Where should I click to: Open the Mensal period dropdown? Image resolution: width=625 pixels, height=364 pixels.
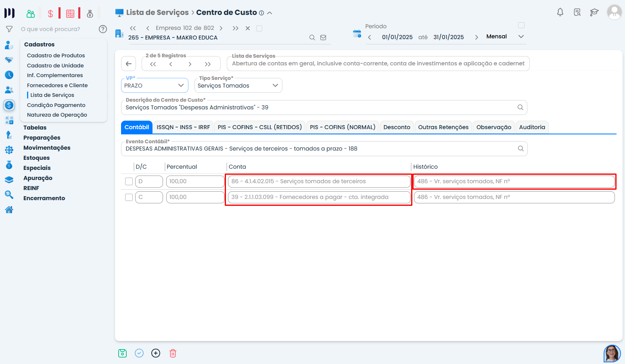click(x=505, y=37)
